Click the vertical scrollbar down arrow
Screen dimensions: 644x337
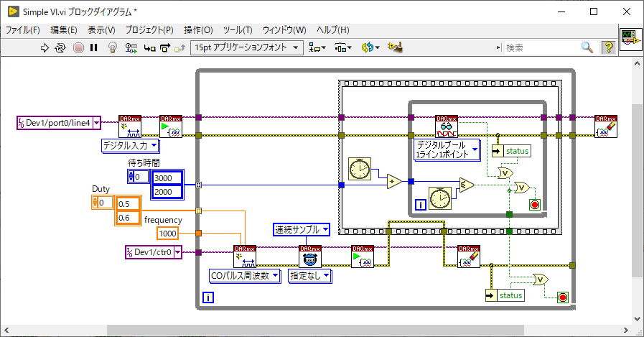(637, 318)
